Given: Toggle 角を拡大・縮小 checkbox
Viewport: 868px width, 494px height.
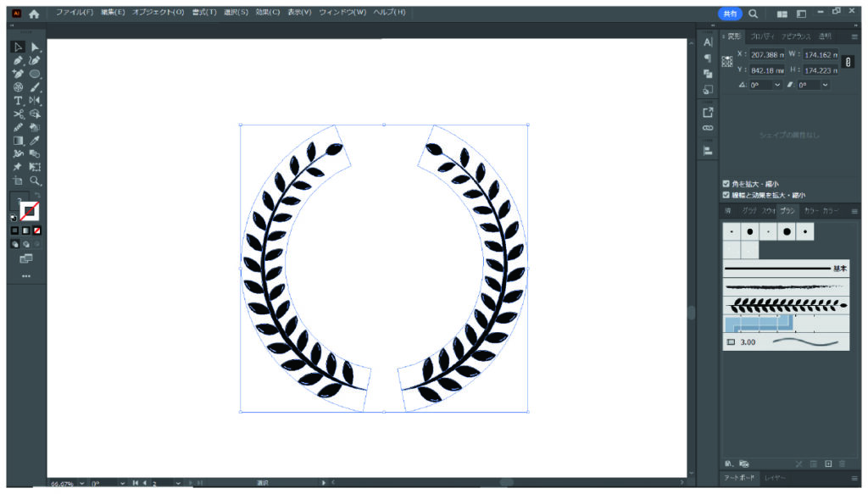Looking at the screenshot, I should [726, 184].
